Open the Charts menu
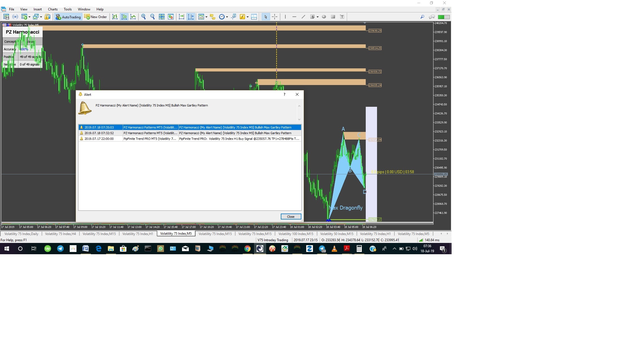The image size is (644, 361). coord(52,9)
